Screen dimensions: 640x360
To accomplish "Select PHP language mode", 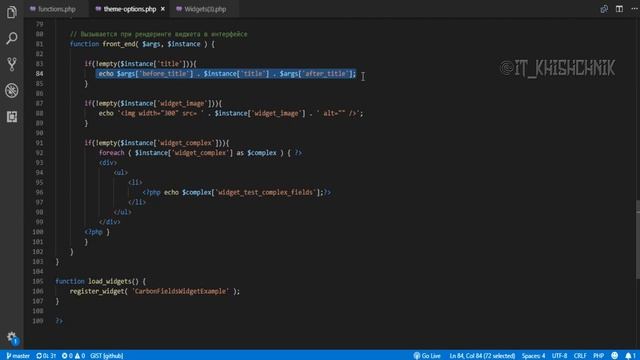I will tap(598, 356).
